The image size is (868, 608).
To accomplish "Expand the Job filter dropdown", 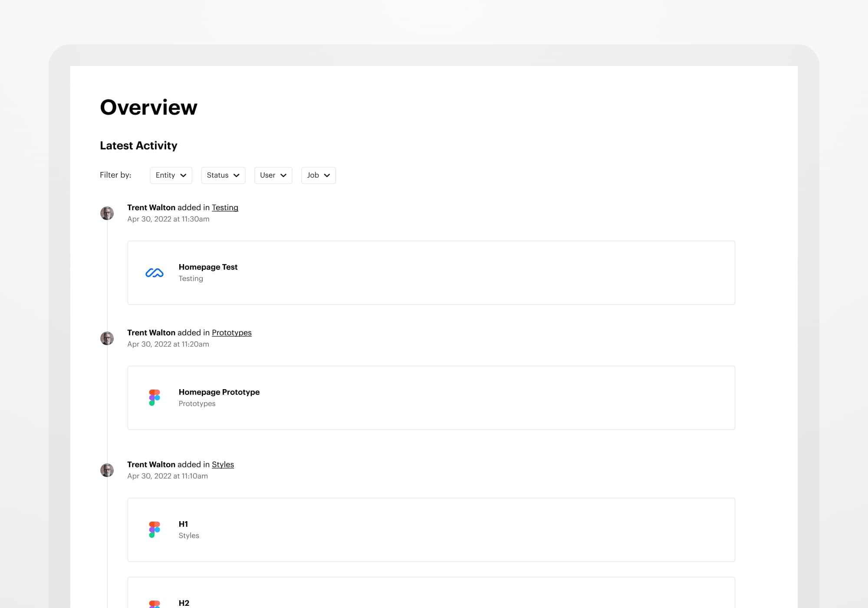I will pos(318,175).
